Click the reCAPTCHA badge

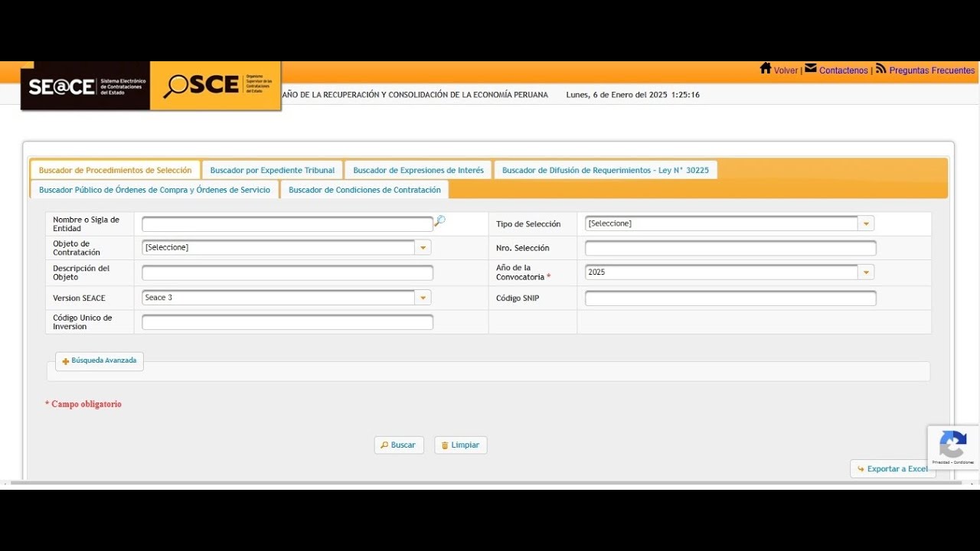coord(953,447)
